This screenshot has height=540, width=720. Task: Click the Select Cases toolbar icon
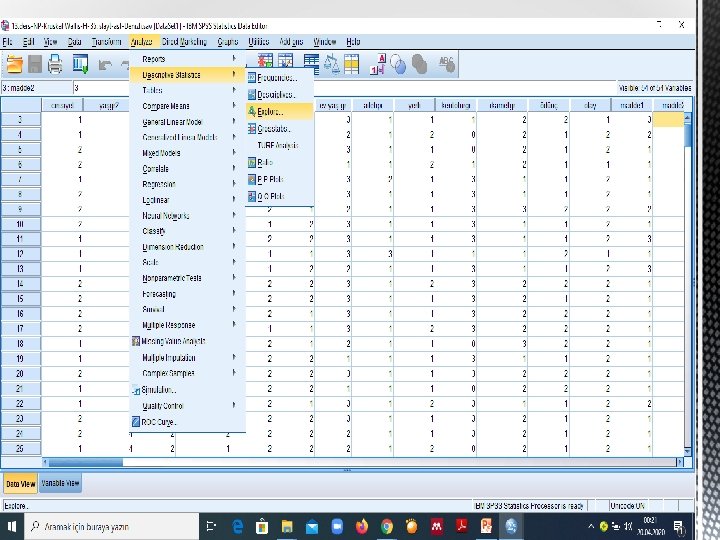tap(352, 64)
